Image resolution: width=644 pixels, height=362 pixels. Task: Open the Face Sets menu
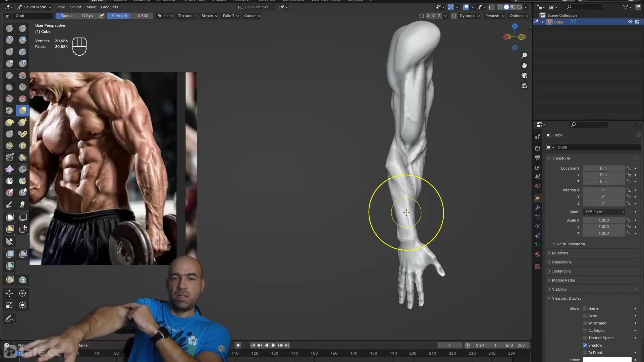[109, 7]
